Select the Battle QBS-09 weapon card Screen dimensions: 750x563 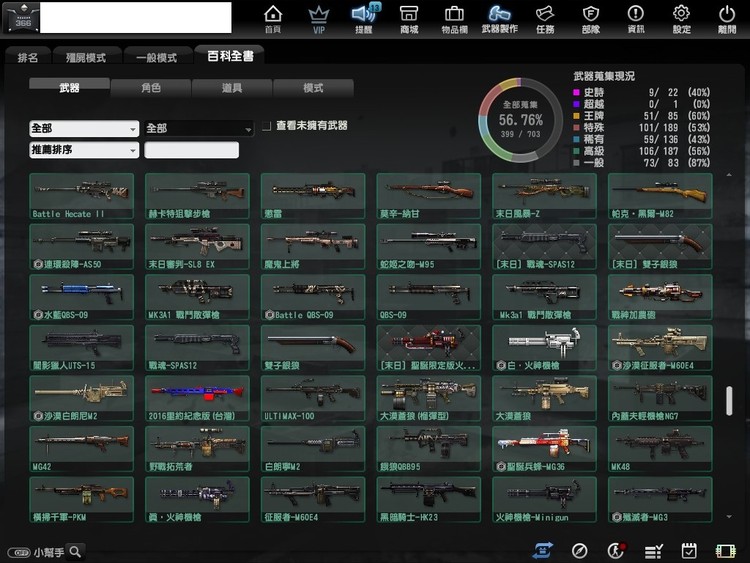(x=313, y=297)
